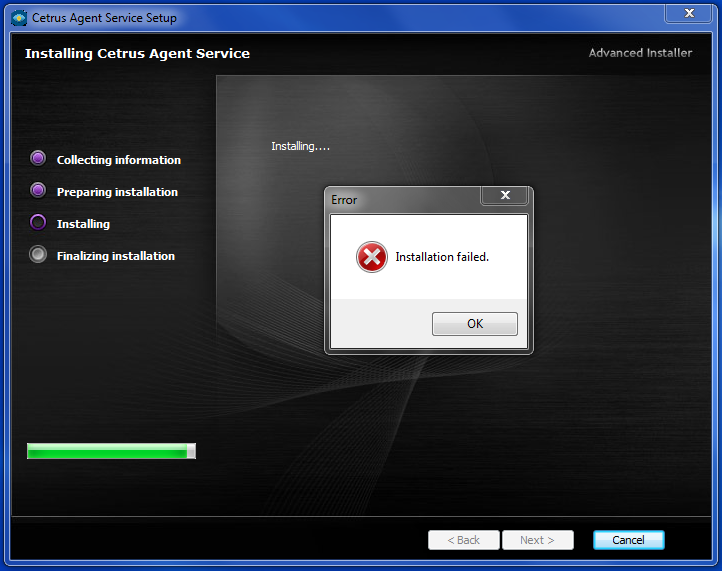Click the red error X icon
The width and height of the screenshot is (722, 571).
pyautogui.click(x=372, y=257)
